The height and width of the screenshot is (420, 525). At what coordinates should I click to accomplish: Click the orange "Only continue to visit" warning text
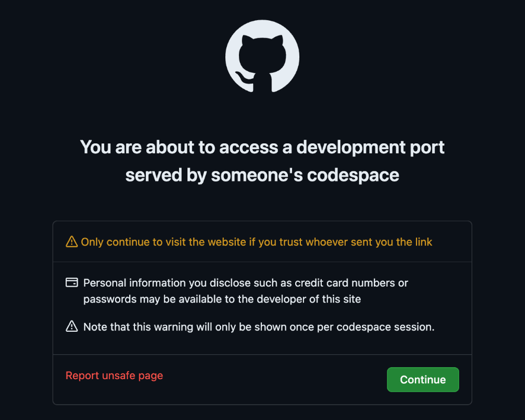[x=257, y=242]
